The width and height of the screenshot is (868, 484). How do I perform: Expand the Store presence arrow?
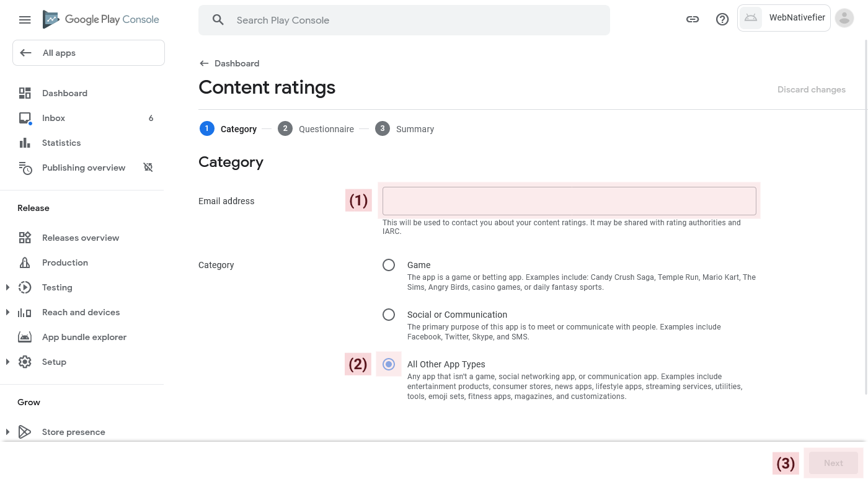click(x=7, y=432)
